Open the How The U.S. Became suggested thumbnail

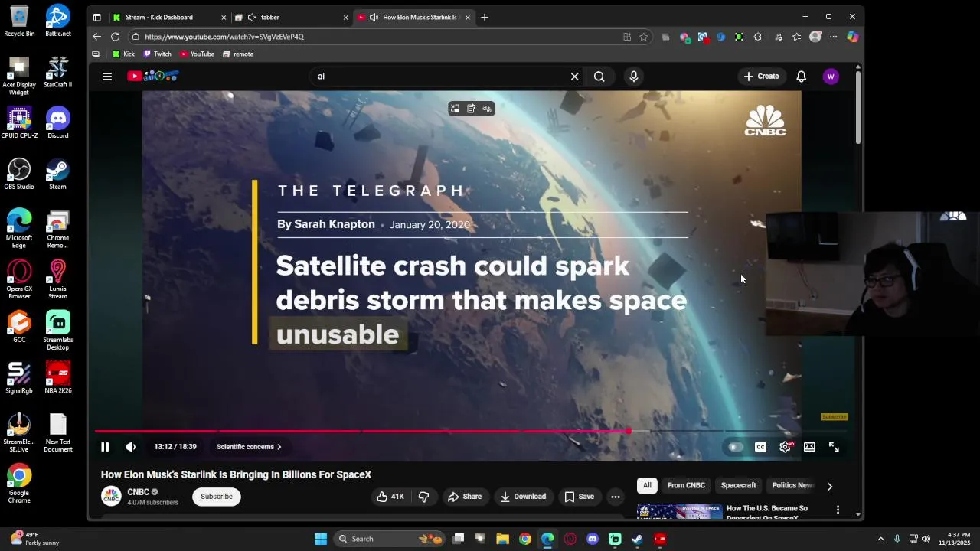pyautogui.click(x=679, y=511)
